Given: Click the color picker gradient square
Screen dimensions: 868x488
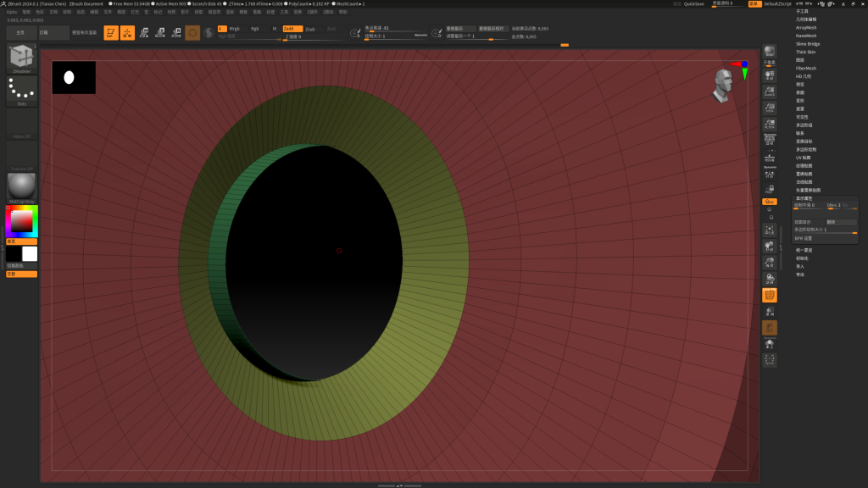Looking at the screenshot, I should (x=21, y=221).
